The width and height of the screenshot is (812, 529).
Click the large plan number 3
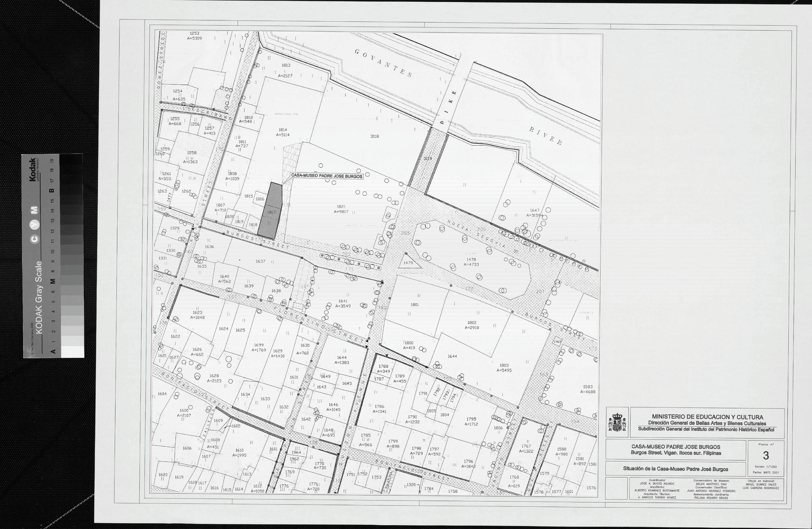(766, 456)
